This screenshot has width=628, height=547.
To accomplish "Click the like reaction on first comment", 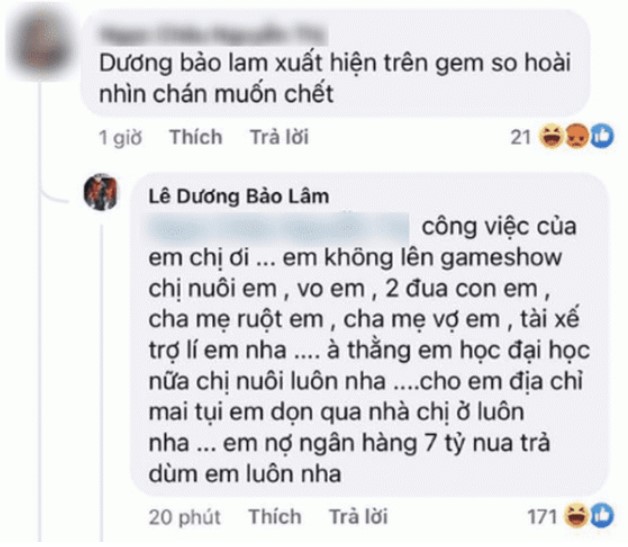I will pos(602,136).
